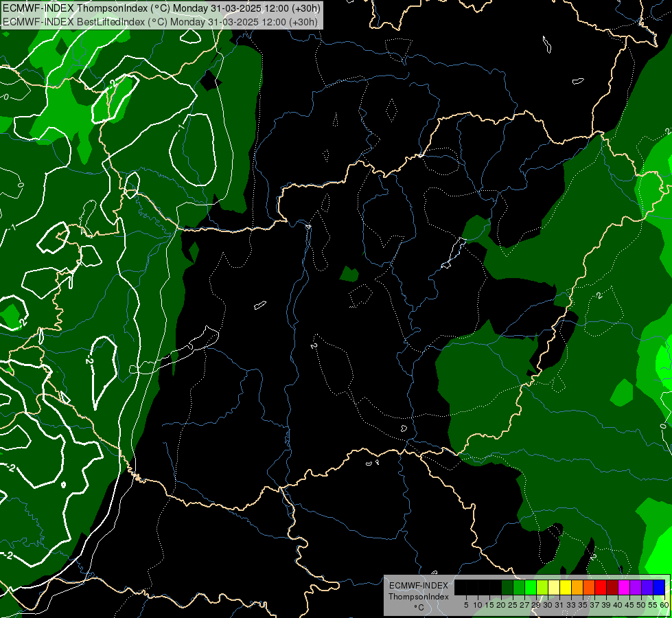Click the magenta 40–45 legend swatch
The width and height of the screenshot is (672, 618).
(x=624, y=588)
